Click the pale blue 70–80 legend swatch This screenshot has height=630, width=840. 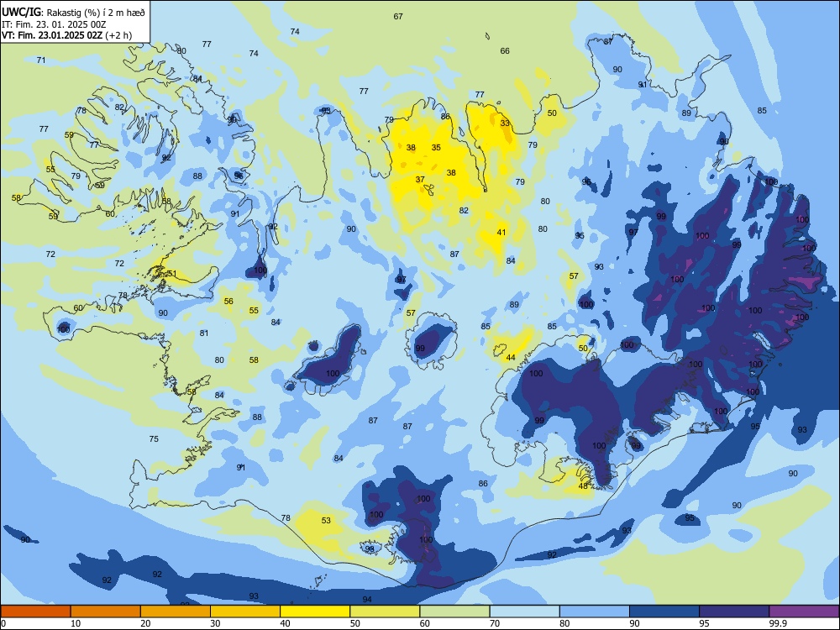pos(524,612)
